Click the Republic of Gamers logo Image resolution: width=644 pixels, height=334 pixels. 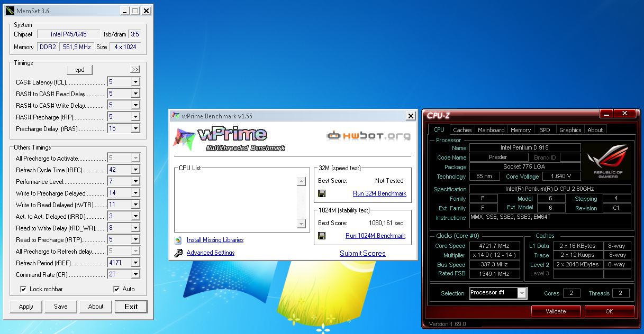coord(608,161)
